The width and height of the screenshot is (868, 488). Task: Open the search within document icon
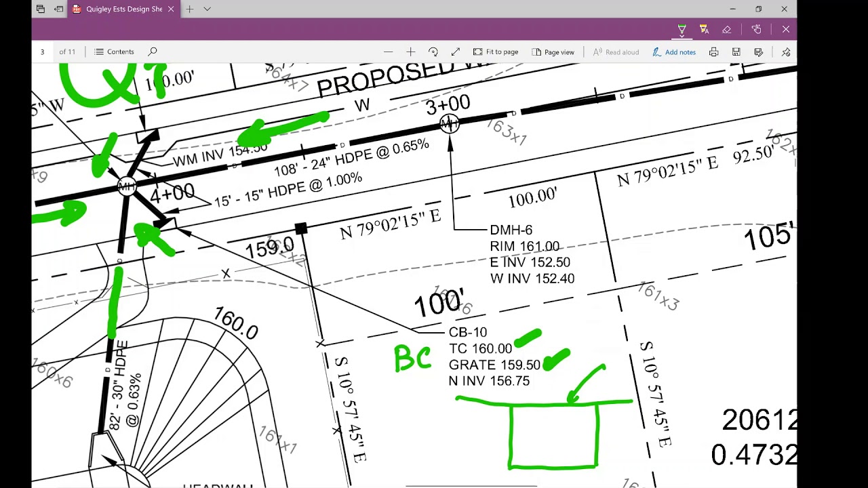(153, 52)
